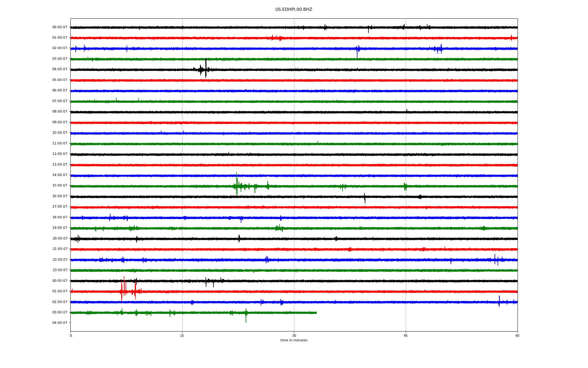Click the 13:00:07 time label
Screen dimensions: 588x368
coord(60,165)
